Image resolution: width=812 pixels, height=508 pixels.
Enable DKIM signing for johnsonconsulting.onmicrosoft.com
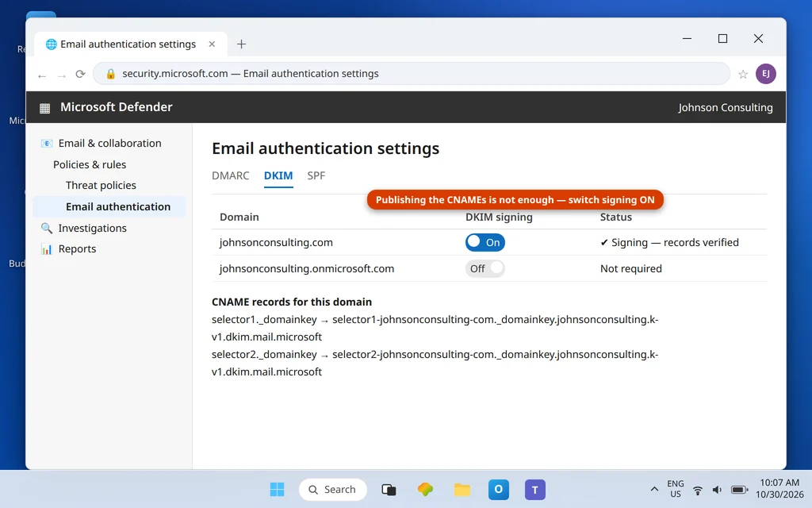pyautogui.click(x=485, y=268)
